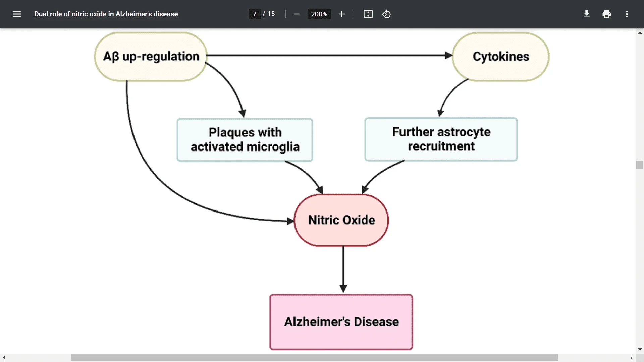Screen dimensions: 644x362
Task: Click the scroll left arrow
Action: [4, 358]
